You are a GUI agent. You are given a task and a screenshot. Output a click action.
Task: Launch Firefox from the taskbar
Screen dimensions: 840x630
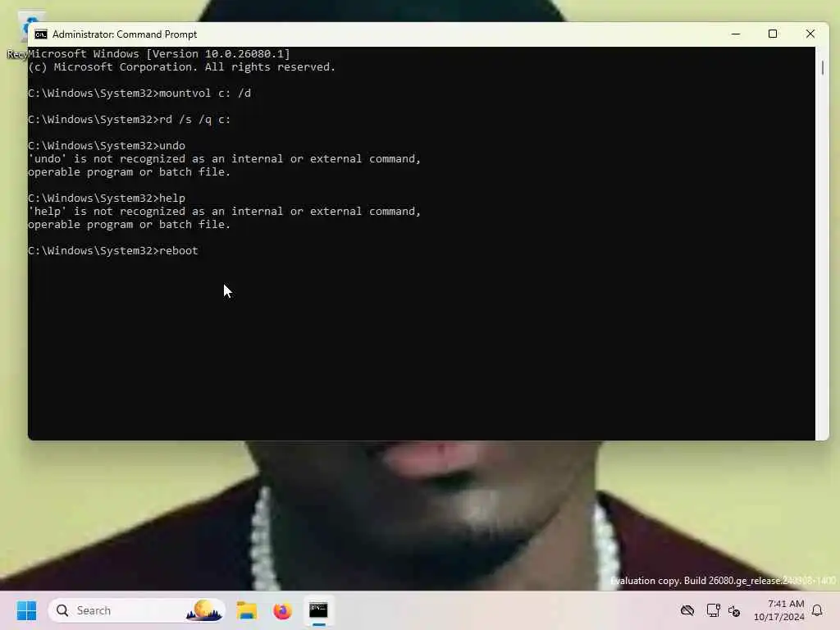pyautogui.click(x=282, y=610)
